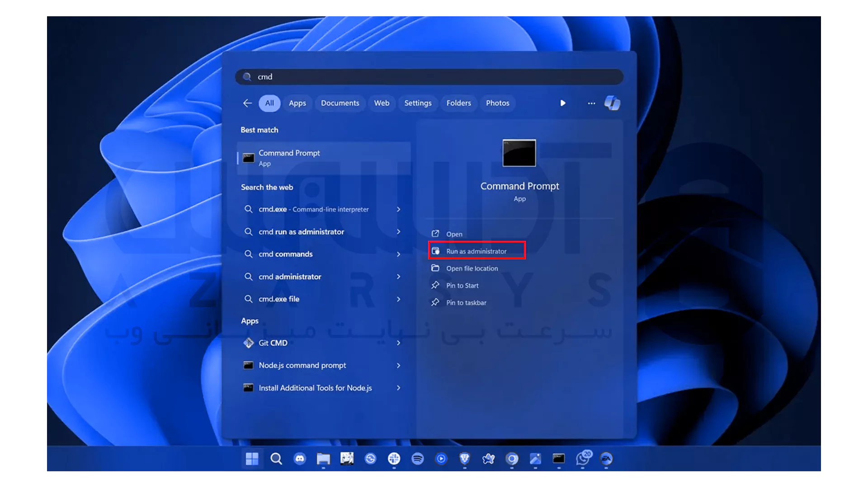Click Open to launch Command Prompt
Screen dimensions: 868x488
tap(454, 234)
